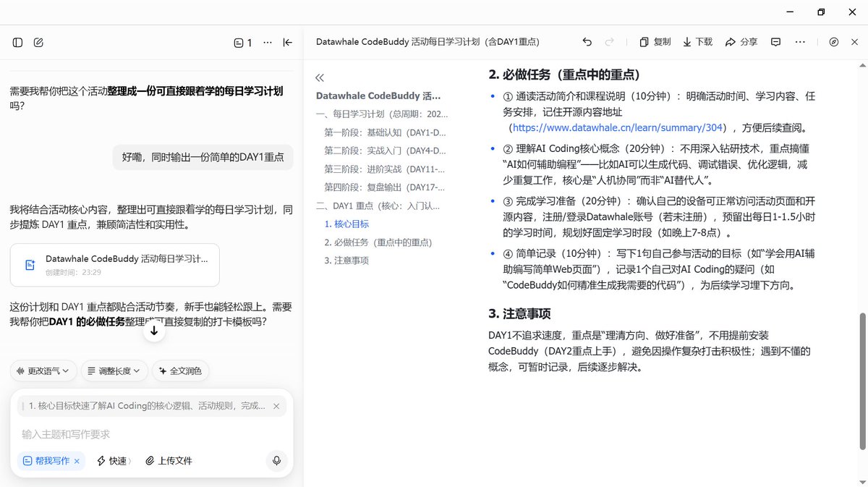868x487 pixels.
Task: Share the document via 分享
Action: [741, 42]
